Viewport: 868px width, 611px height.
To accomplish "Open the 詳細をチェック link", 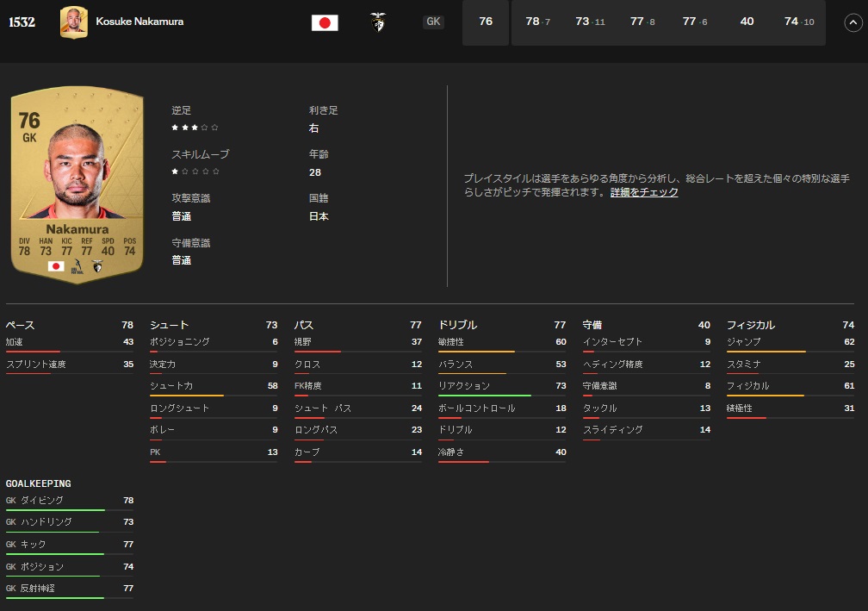I will pos(644,192).
